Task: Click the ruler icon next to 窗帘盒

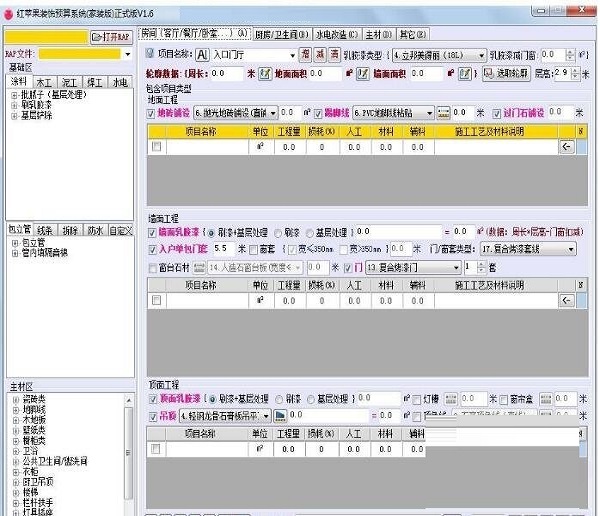Action: [546, 399]
